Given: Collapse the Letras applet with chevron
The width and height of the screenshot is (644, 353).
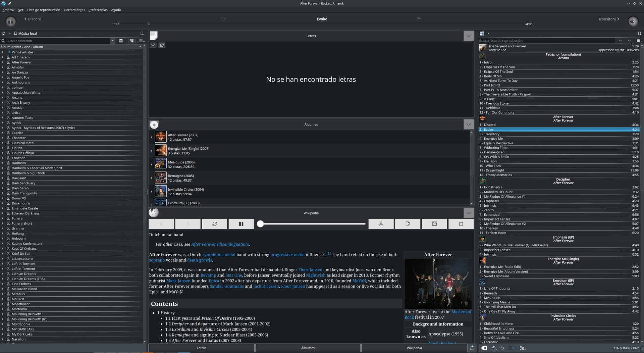Looking at the screenshot, I should pos(469,36).
